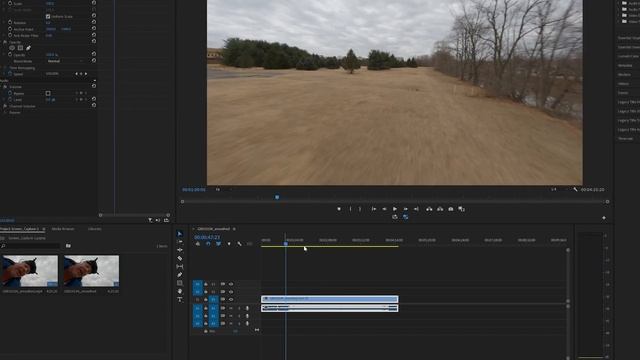Toggle Snap in the timeline header
The height and width of the screenshot is (360, 640).
208,244
